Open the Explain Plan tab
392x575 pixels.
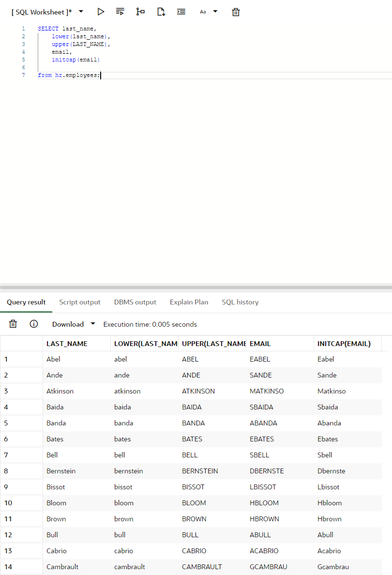[189, 302]
